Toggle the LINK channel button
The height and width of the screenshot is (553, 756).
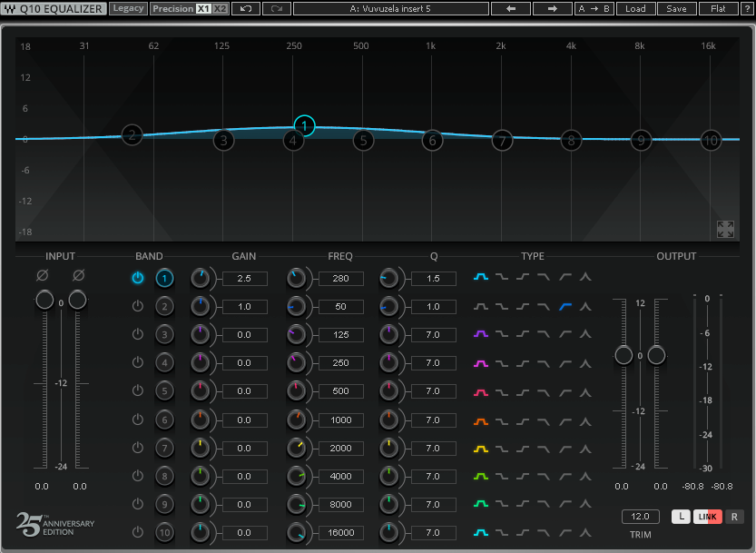(707, 517)
